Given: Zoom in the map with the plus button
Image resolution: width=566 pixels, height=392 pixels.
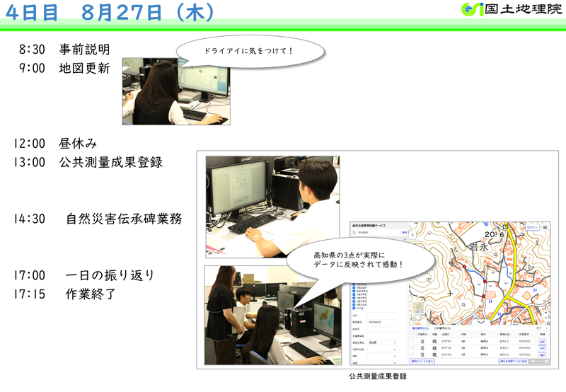Looking at the screenshot, I should (x=545, y=313).
